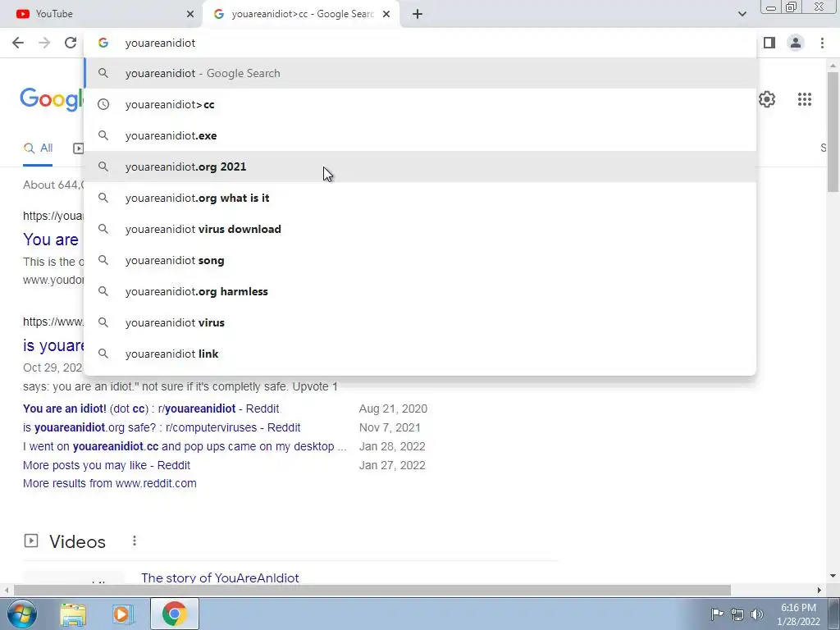The image size is (840, 630).
Task: Click in the address bar text
Action: click(x=160, y=43)
